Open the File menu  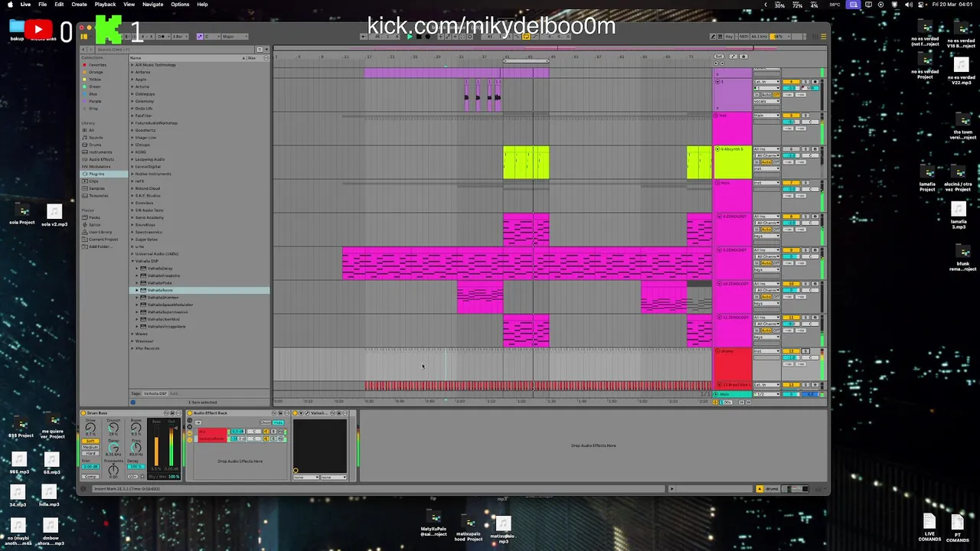point(43,5)
